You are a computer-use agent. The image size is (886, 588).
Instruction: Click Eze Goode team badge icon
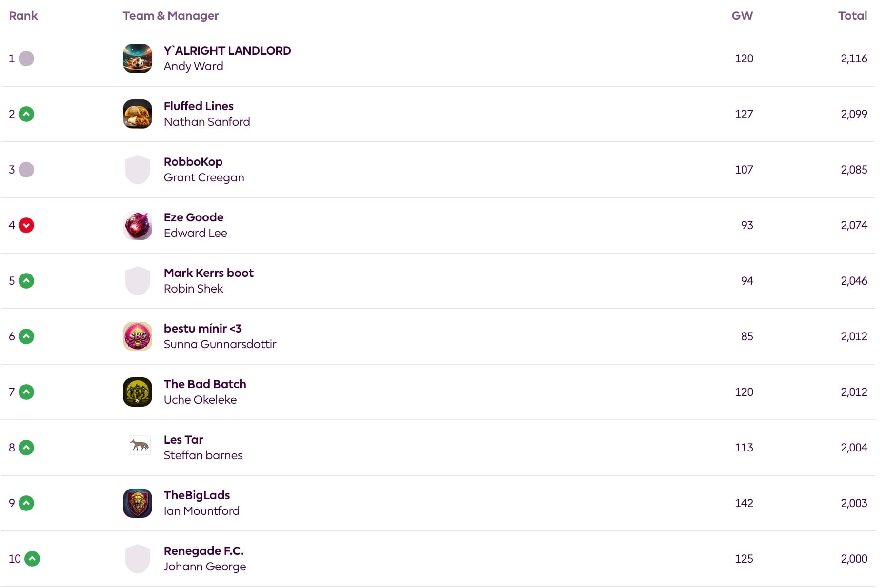tap(137, 225)
